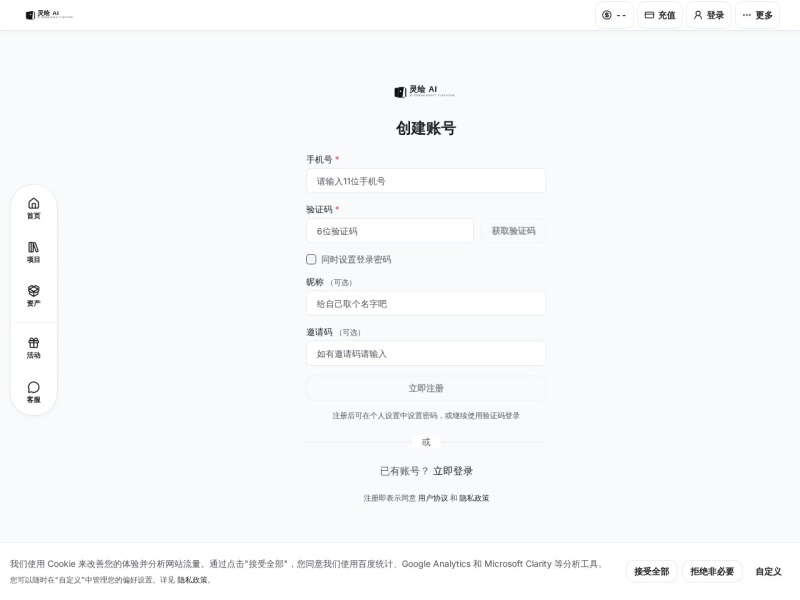Open 资产 assets in the sidebar
This screenshot has height=600, width=800.
click(34, 296)
